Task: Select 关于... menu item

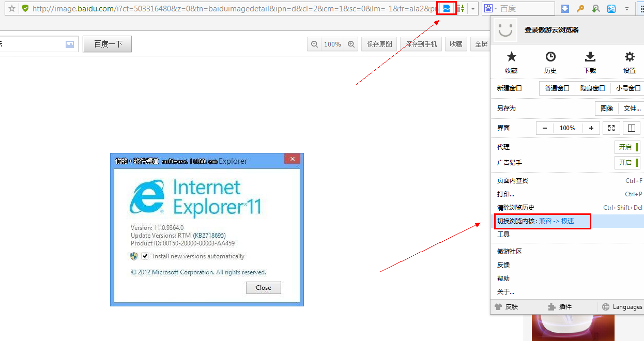Action: [x=567, y=292]
